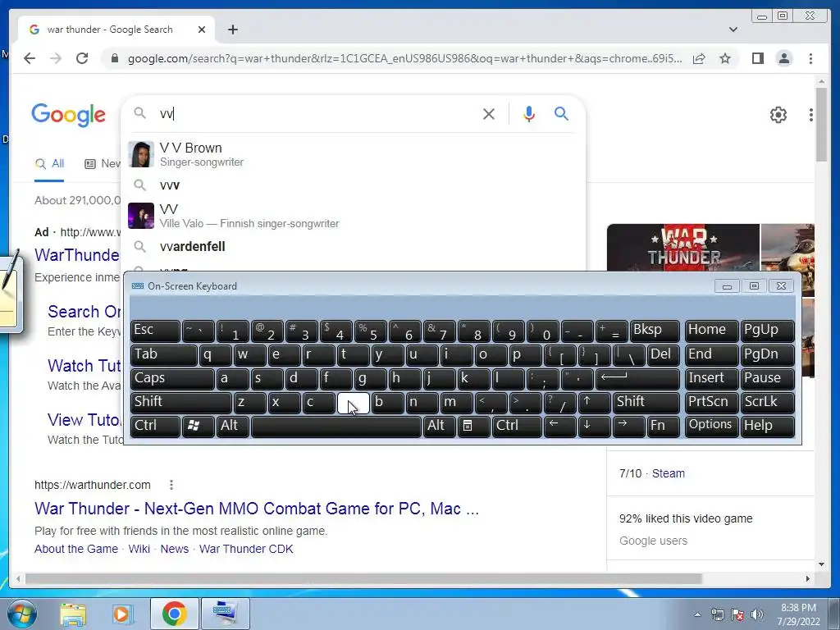
Task: View site lock information
Action: click(x=114, y=58)
